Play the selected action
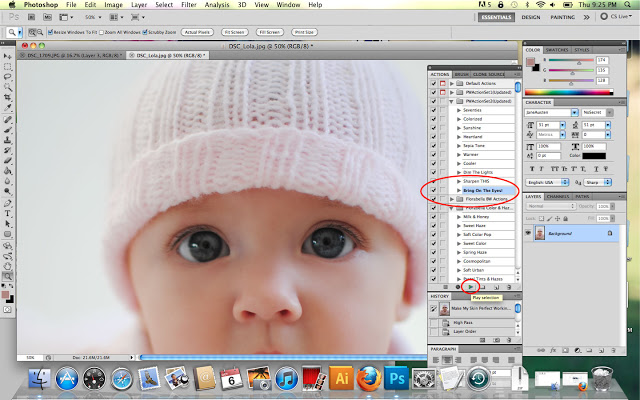640x400 pixels. 471,287
